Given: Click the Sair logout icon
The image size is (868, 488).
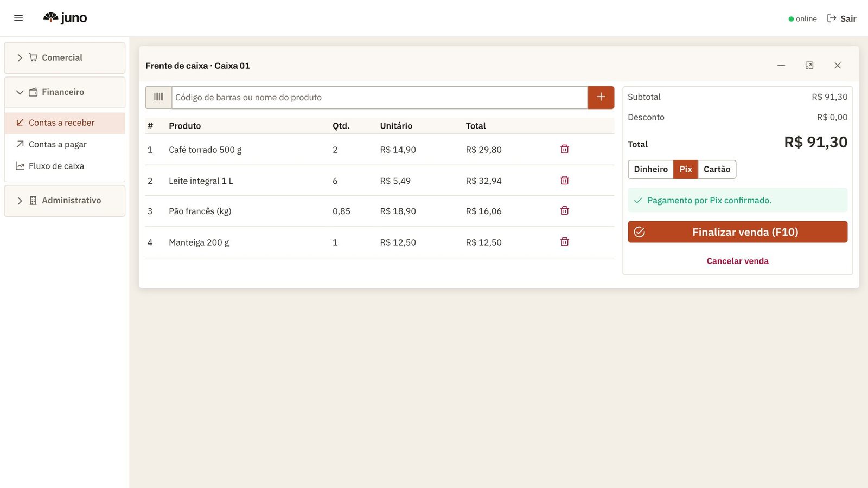Looking at the screenshot, I should [x=832, y=18].
